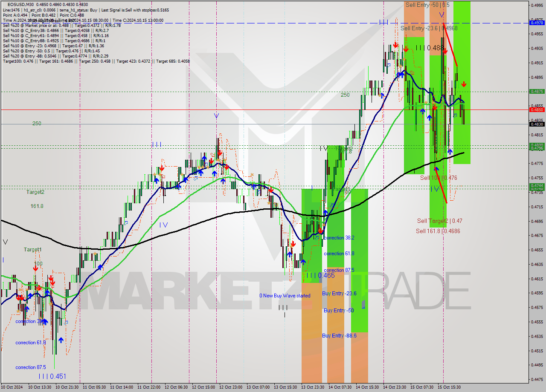Select 'correction 61.8' label near Buy Entry zone
The width and height of the screenshot is (546, 392).
click(x=339, y=254)
